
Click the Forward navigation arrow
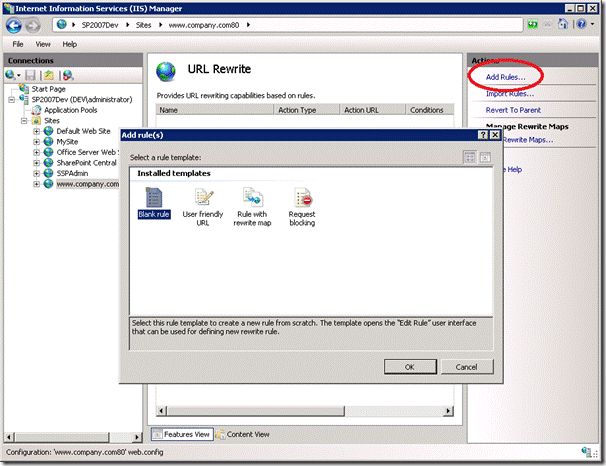click(33, 26)
